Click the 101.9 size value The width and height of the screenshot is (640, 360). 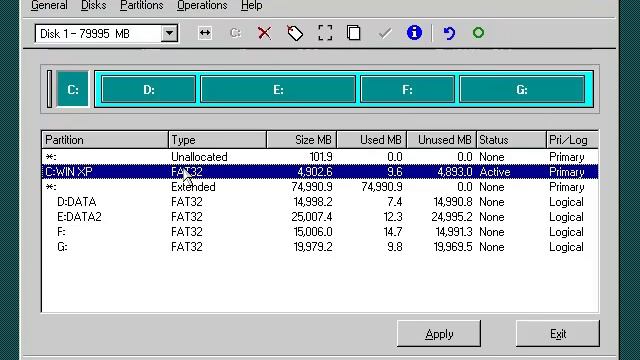point(321,157)
